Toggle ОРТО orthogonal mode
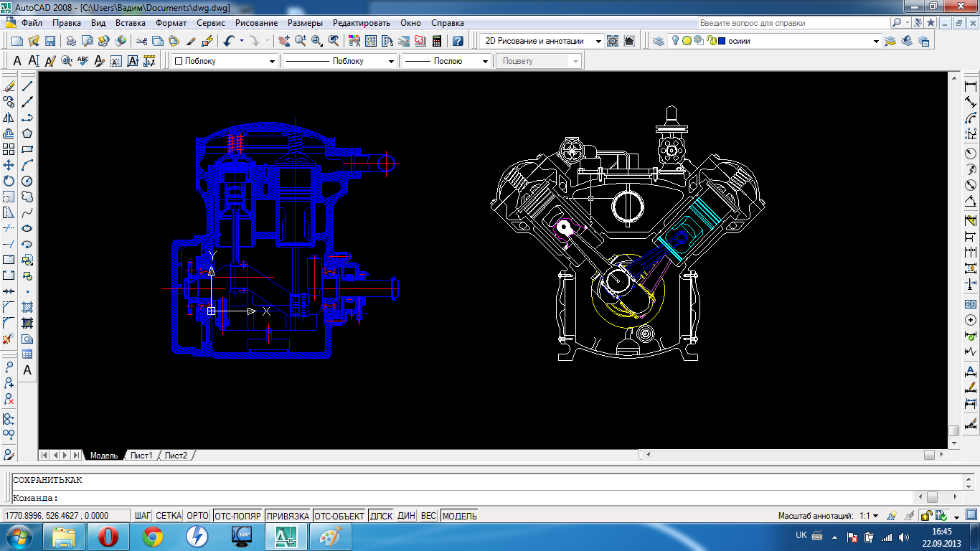 pos(197,516)
